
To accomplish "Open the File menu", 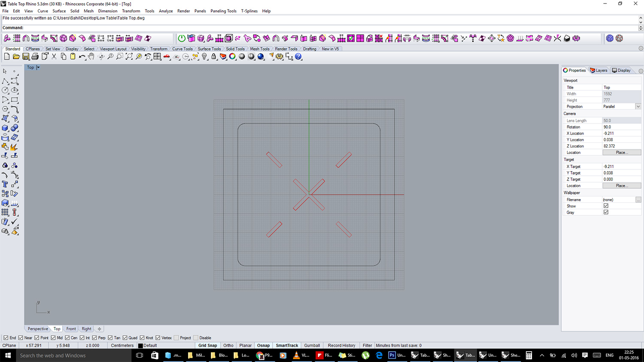I will coord(5,11).
